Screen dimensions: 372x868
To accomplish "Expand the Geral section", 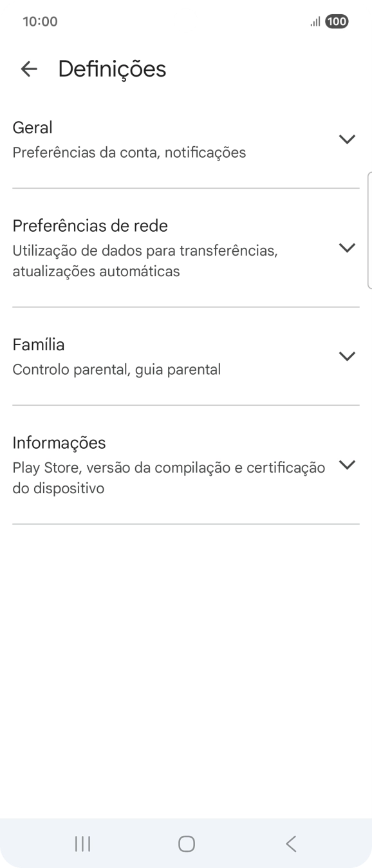I will point(347,138).
